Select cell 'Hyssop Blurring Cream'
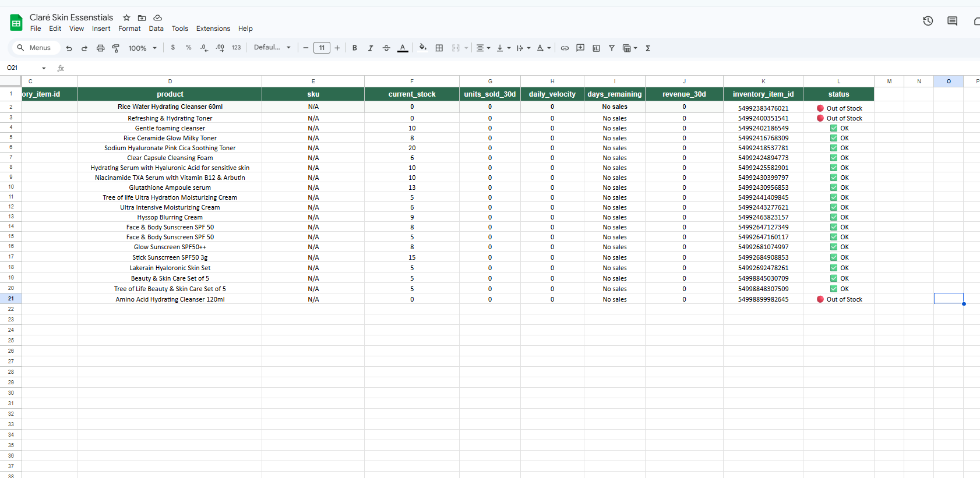Viewport: 980px width, 478px height. pos(170,217)
